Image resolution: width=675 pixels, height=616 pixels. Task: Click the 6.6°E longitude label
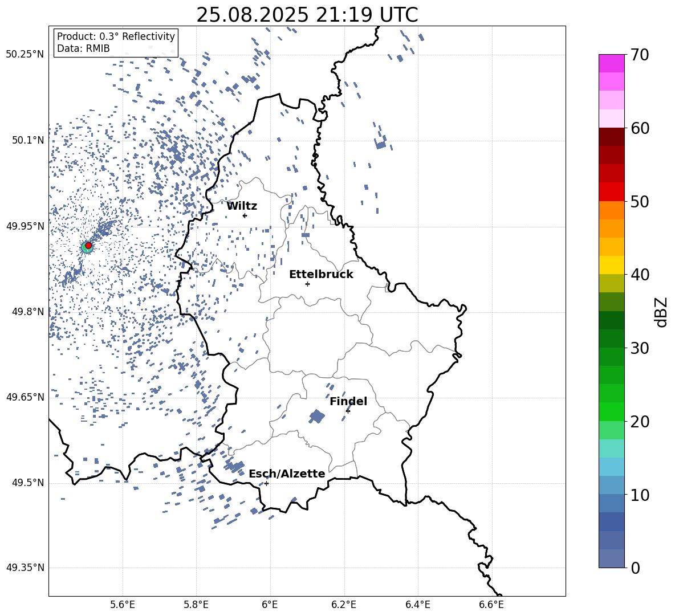[x=492, y=605]
